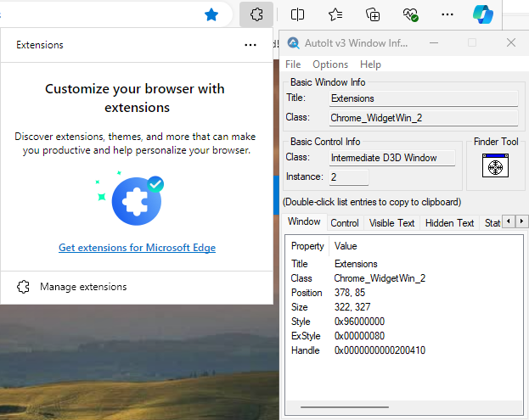Open the File menu in AutoIt
529x420 pixels.
pyautogui.click(x=293, y=64)
